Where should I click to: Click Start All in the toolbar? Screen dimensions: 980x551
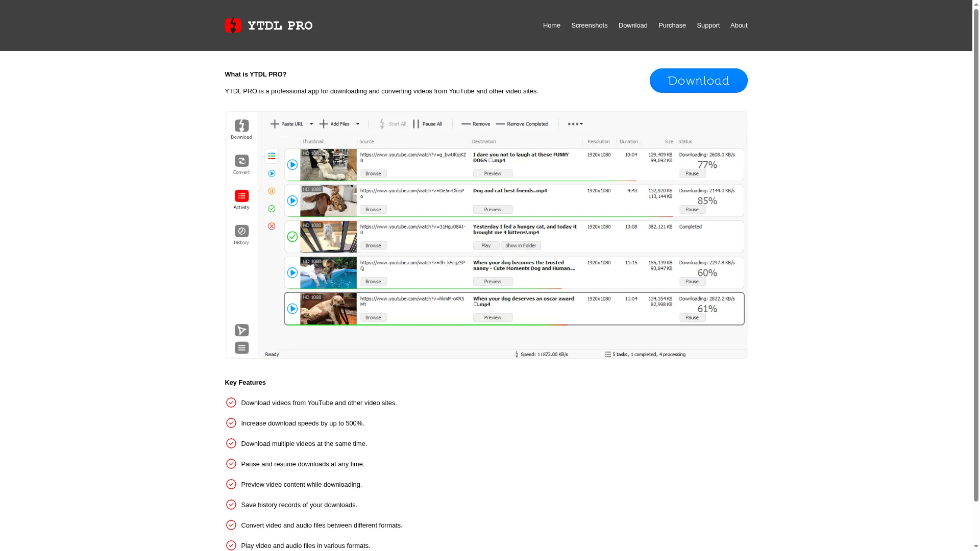pyautogui.click(x=392, y=124)
